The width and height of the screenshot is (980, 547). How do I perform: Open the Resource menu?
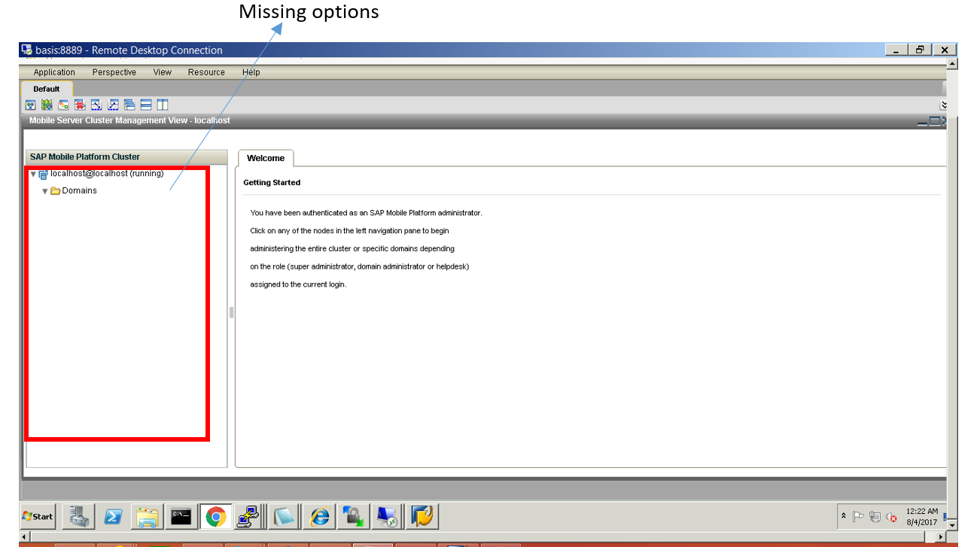click(206, 72)
